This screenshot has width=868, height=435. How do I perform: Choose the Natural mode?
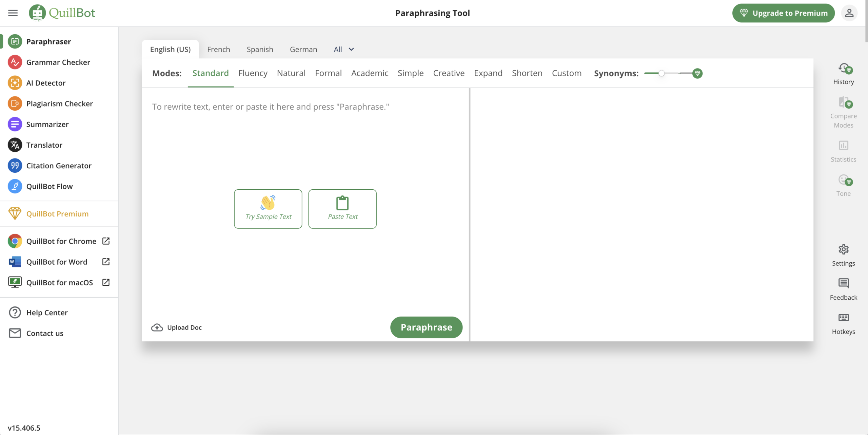(291, 73)
